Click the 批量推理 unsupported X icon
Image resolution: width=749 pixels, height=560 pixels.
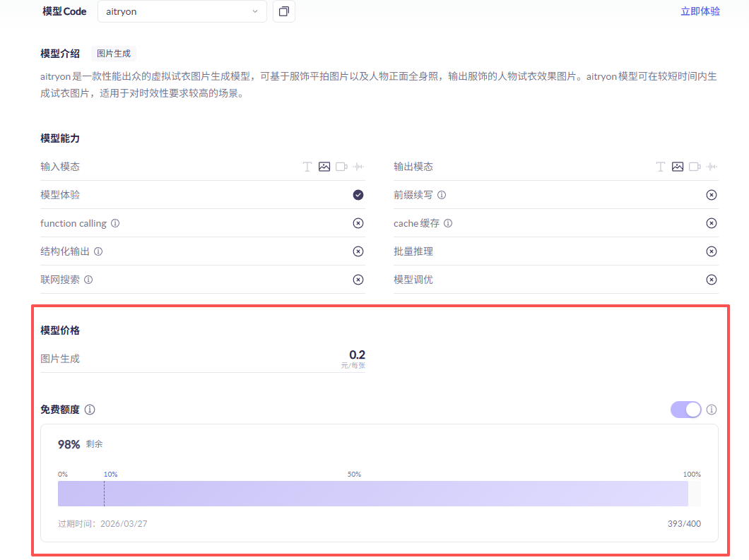pyautogui.click(x=712, y=251)
